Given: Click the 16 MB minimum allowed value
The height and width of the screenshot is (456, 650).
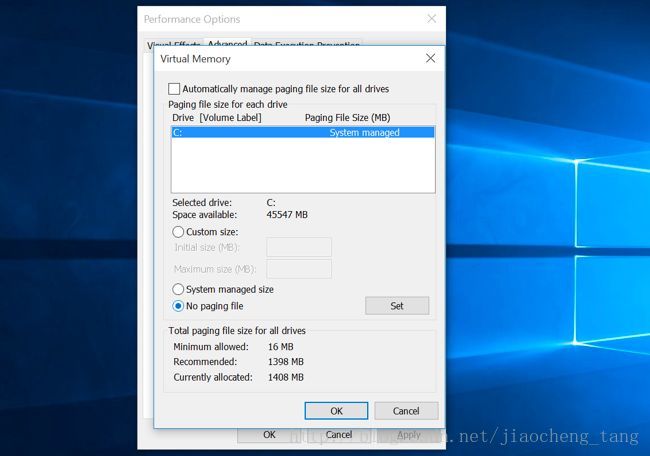Looking at the screenshot, I should tap(281, 347).
